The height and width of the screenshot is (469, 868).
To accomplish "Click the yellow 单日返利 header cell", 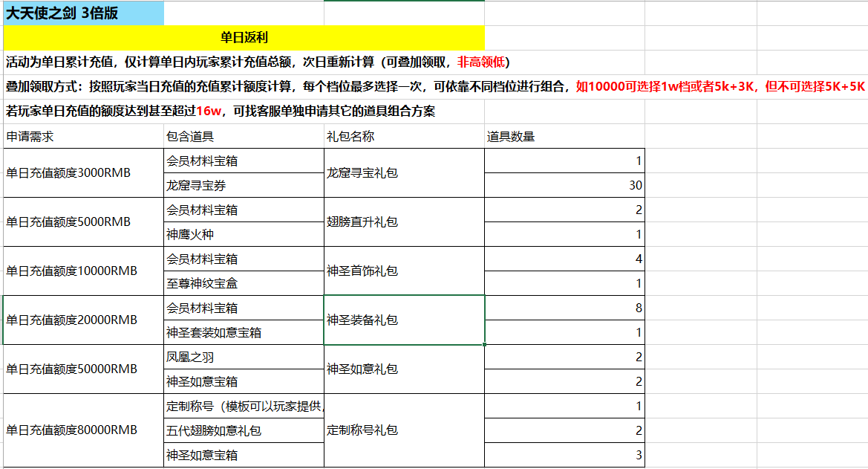I will click(244, 38).
